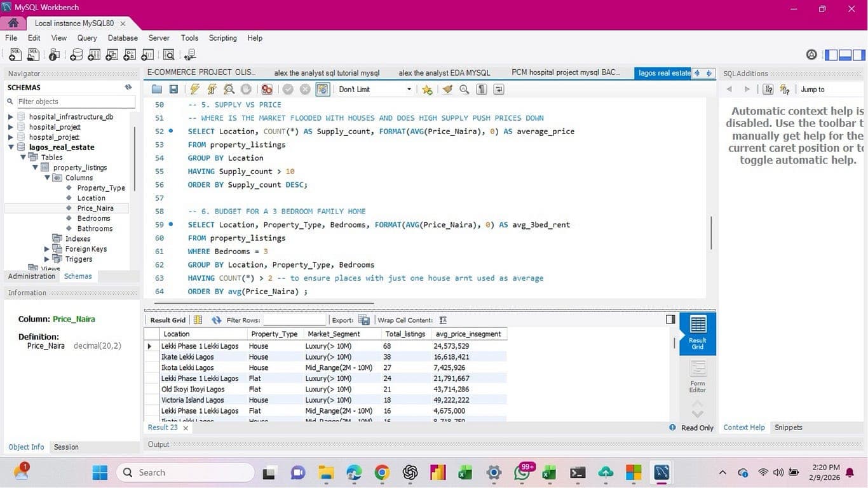
Task: Open Context Help at the bottom right
Action: point(743,427)
